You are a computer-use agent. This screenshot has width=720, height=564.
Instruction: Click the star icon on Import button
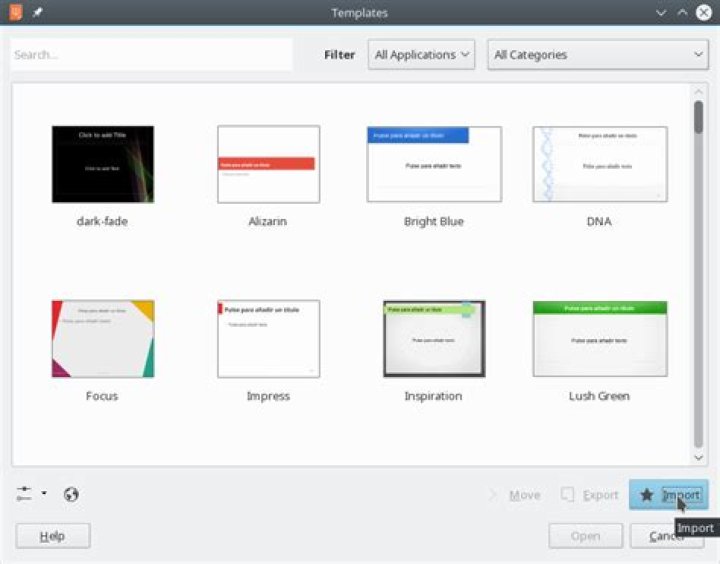[x=647, y=495]
